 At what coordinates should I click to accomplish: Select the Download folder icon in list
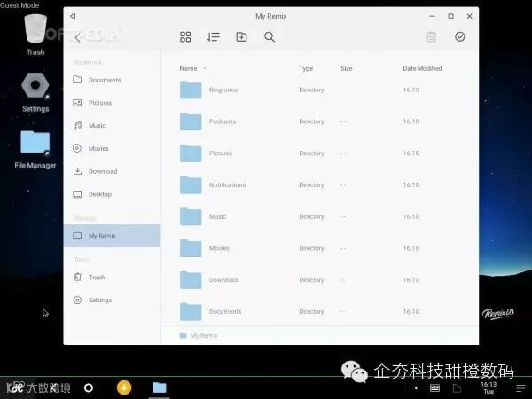click(x=191, y=279)
